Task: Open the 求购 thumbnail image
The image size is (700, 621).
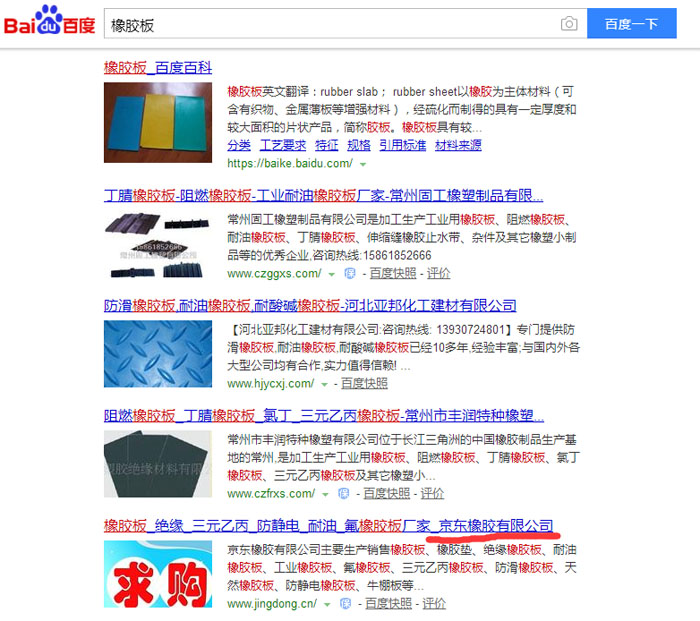Action: (158, 574)
